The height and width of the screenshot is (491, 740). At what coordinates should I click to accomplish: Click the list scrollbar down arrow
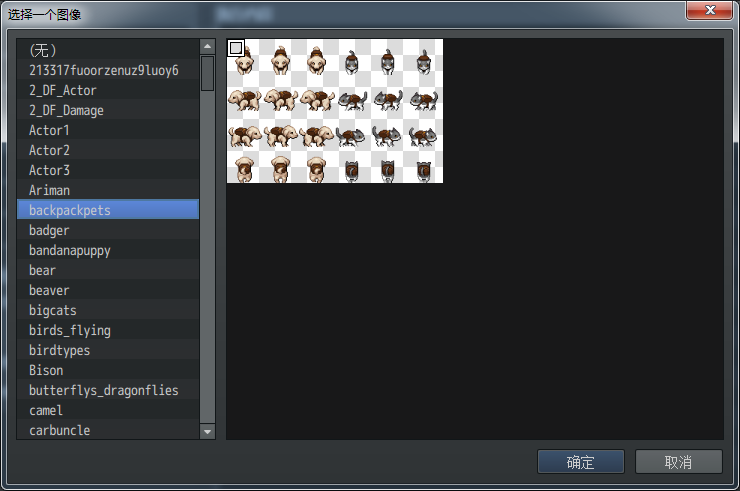tap(207, 432)
